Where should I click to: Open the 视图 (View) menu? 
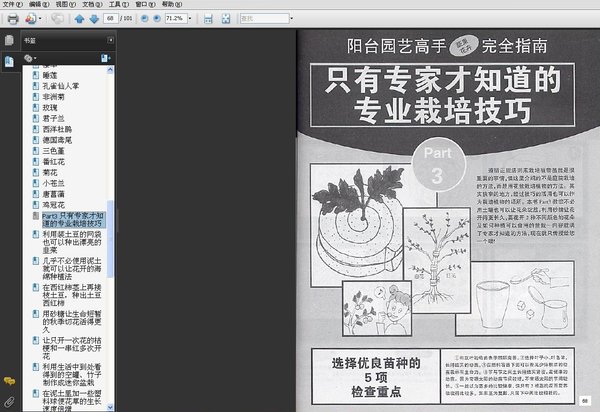point(65,4)
